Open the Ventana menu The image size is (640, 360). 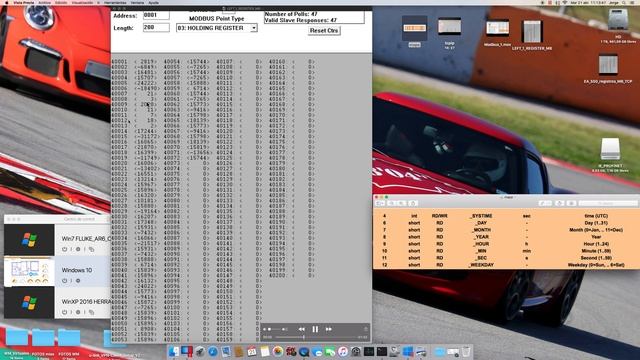click(137, 2)
